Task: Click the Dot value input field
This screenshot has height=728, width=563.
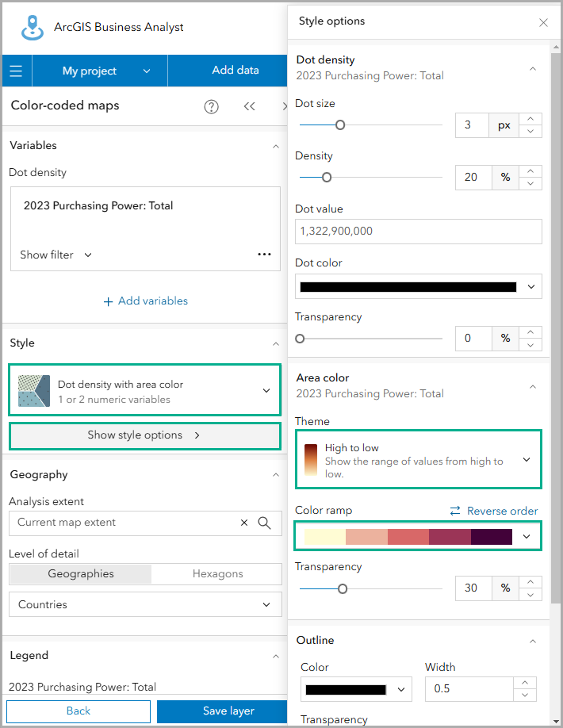Action: tap(419, 232)
